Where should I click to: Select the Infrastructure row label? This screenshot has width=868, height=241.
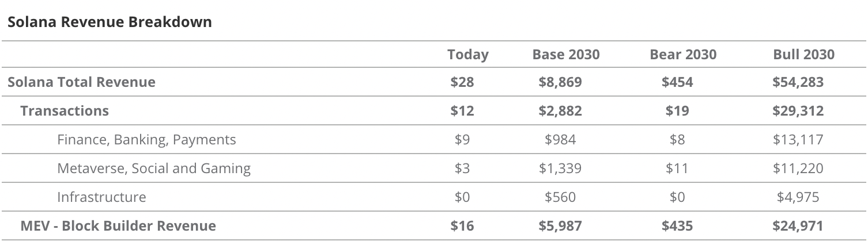(x=101, y=197)
